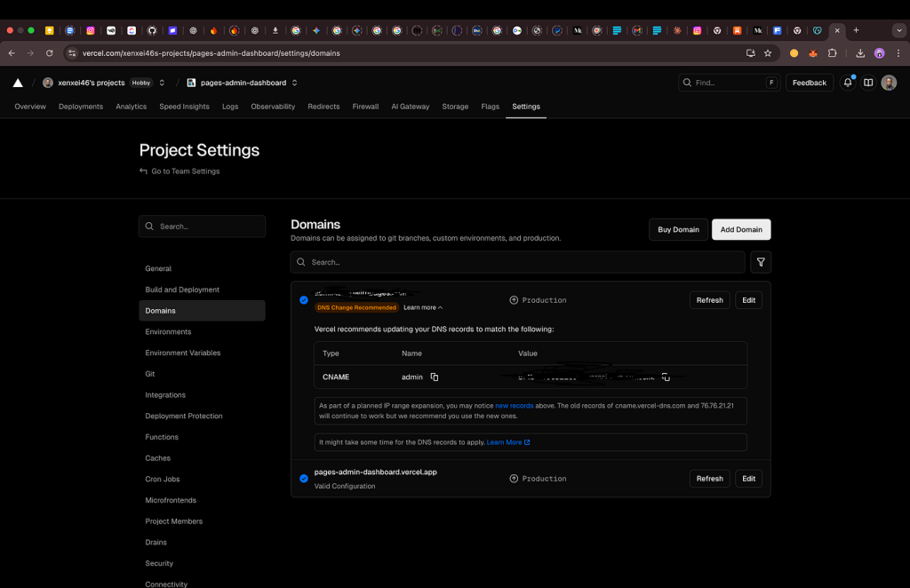The image size is (910, 588).
Task: Bookmark this page with the star icon
Action: pyautogui.click(x=768, y=52)
